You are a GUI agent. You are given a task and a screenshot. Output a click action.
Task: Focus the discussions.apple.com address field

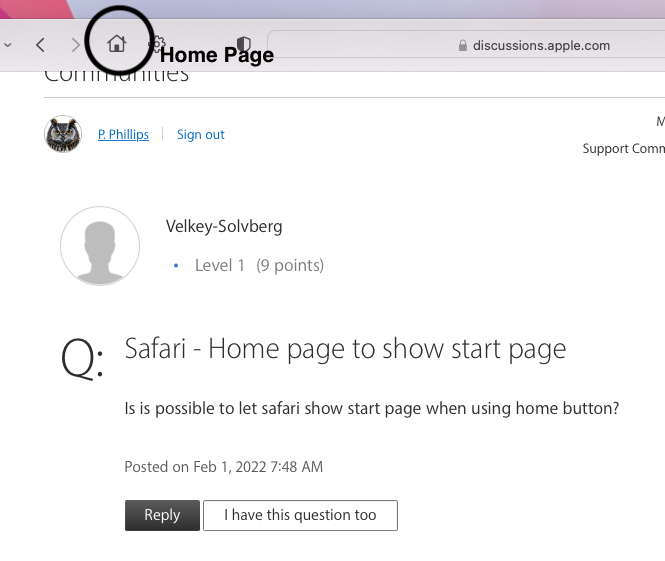point(466,44)
